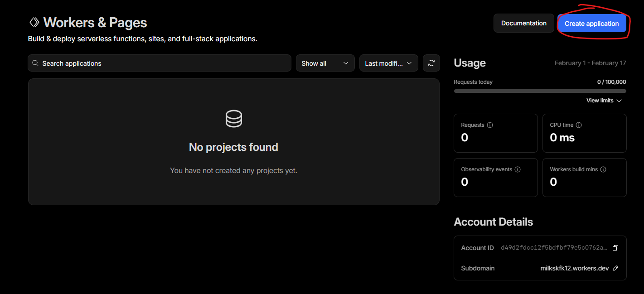Click the Observability events card

coord(496,178)
